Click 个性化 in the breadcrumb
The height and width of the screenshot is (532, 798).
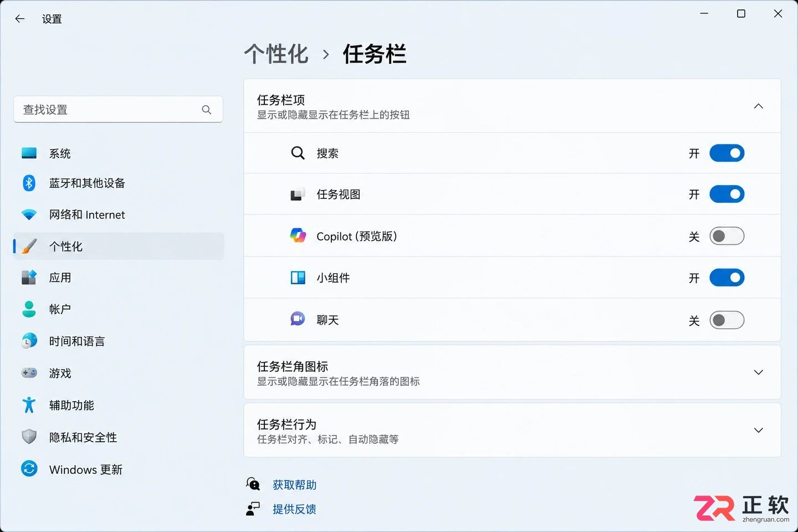pos(276,54)
